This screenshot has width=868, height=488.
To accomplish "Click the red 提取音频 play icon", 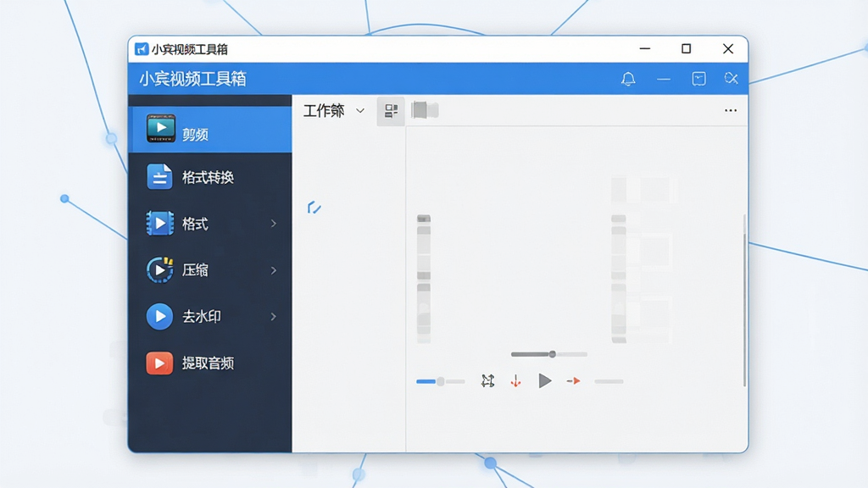I will click(159, 363).
